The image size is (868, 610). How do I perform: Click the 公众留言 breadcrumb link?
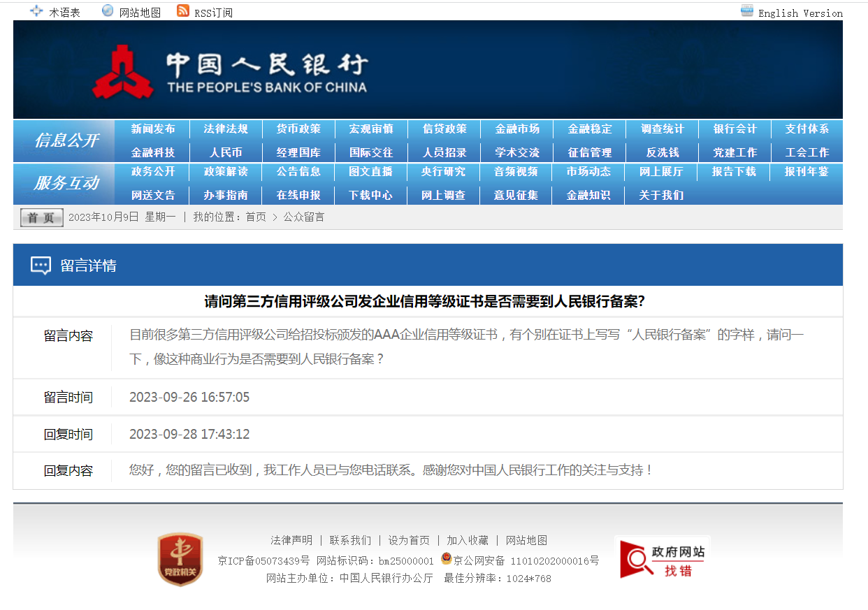coord(304,217)
